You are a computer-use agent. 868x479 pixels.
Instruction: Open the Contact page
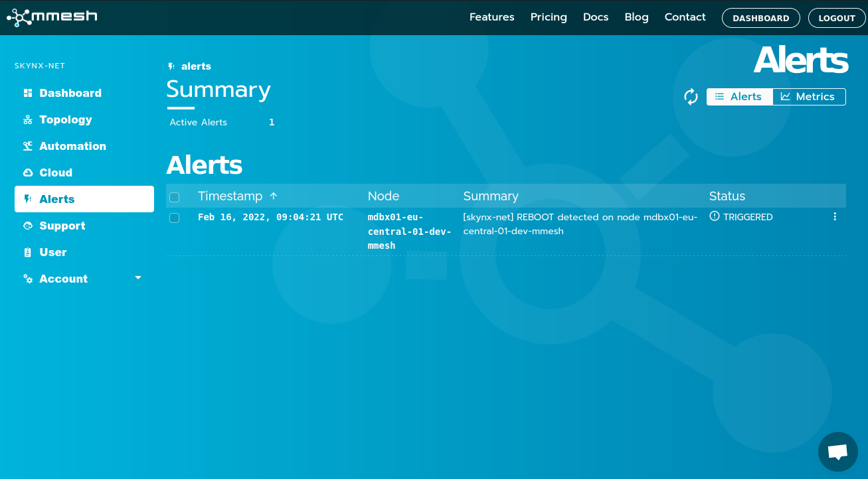pyautogui.click(x=685, y=17)
